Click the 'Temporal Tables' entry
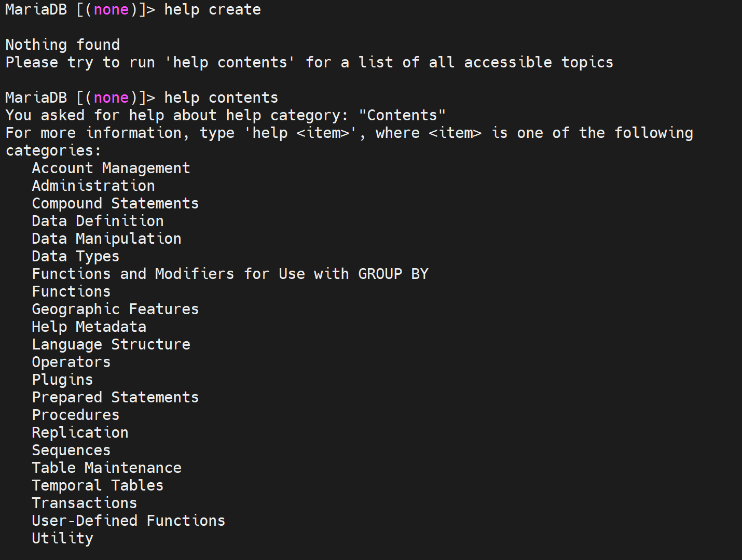This screenshot has width=742, height=560. 98,485
